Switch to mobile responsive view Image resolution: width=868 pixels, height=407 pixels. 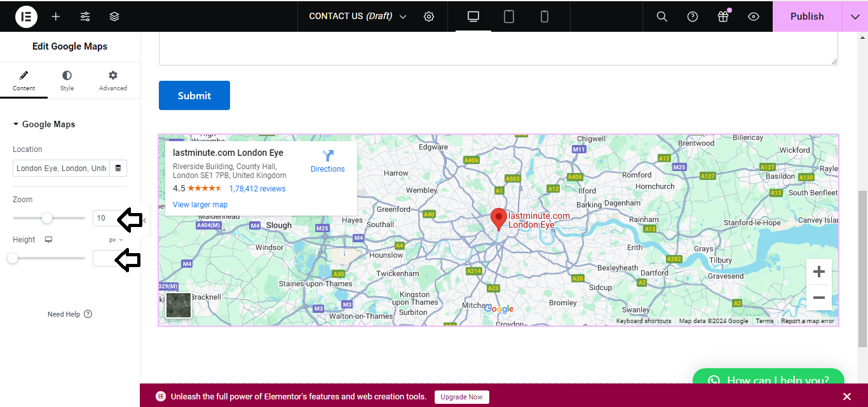click(545, 17)
